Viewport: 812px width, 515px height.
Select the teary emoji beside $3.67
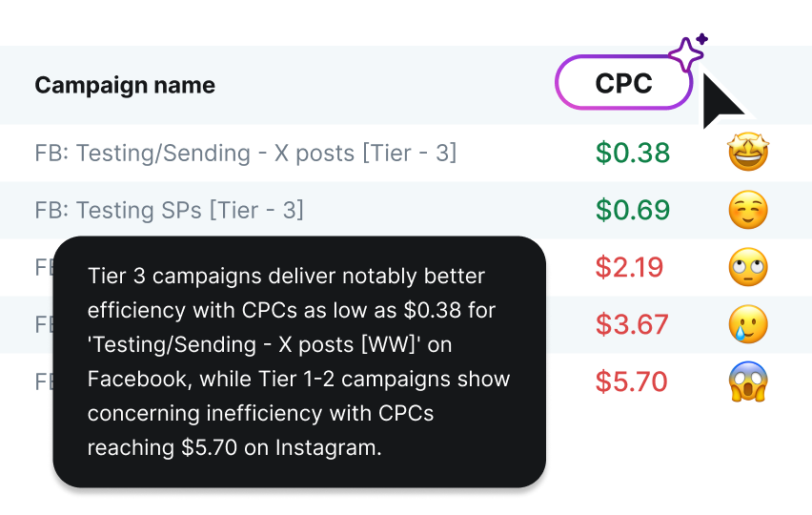(x=748, y=324)
